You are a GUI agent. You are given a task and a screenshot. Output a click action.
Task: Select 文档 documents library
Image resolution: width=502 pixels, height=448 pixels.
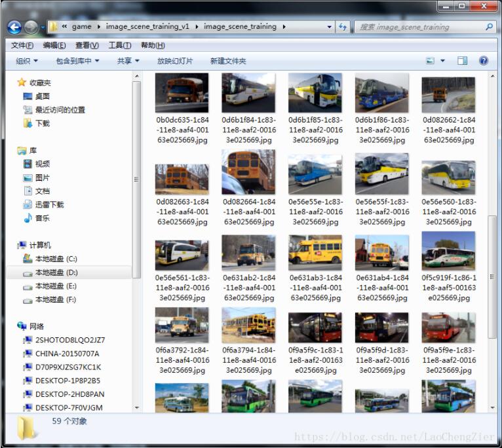pos(37,191)
